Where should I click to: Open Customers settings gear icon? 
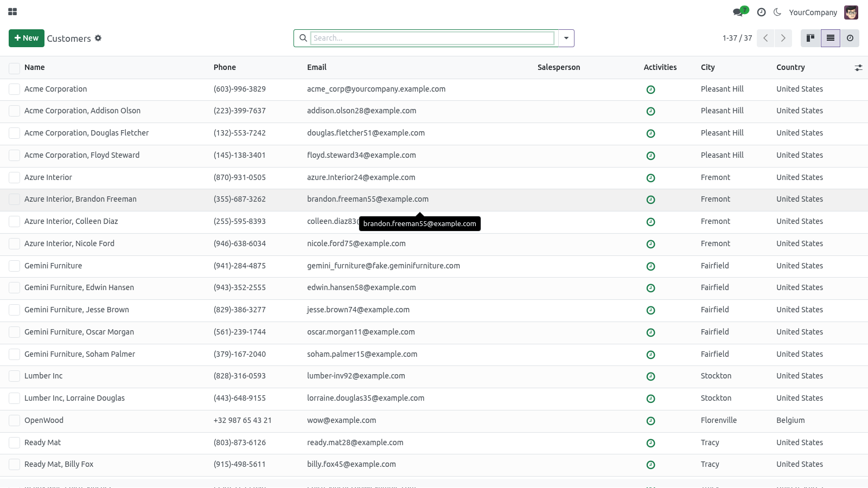coord(98,38)
